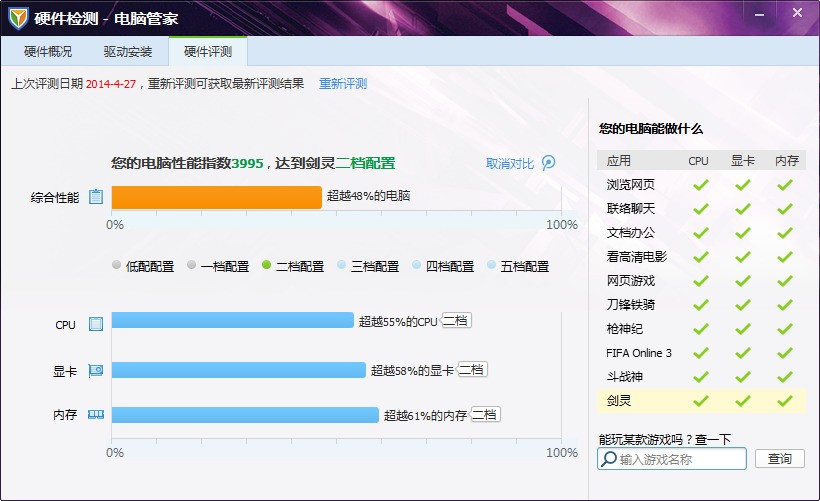
Task: Click the CPU checkmark for 联络聊天 row
Action: (x=701, y=209)
